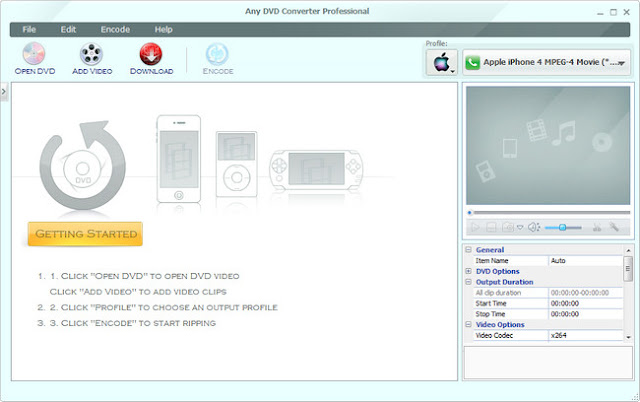Image resolution: width=640 pixels, height=402 pixels.
Task: Collapse the General section
Action: click(469, 249)
